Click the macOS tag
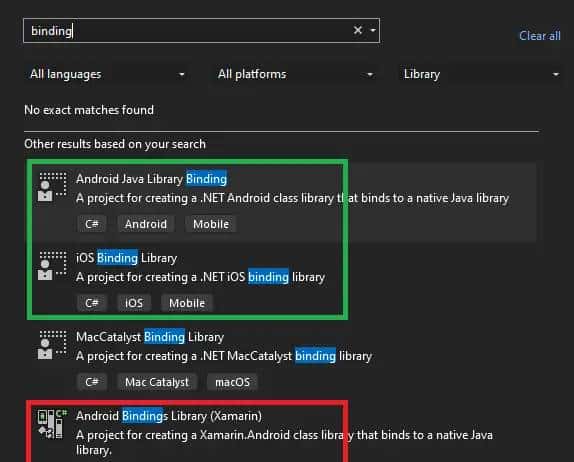Screen dimensions: 574x462 coord(232,382)
